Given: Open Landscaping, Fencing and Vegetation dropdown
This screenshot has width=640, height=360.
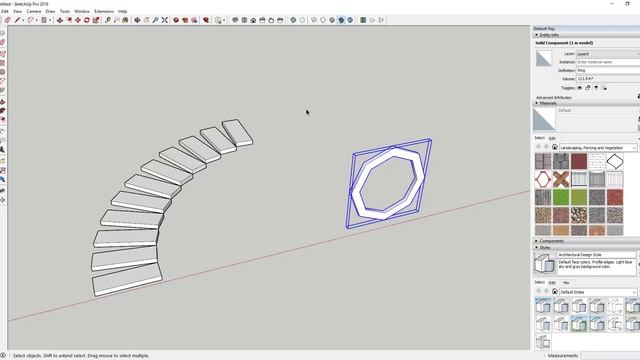Looking at the screenshot, I should pyautogui.click(x=598, y=147).
